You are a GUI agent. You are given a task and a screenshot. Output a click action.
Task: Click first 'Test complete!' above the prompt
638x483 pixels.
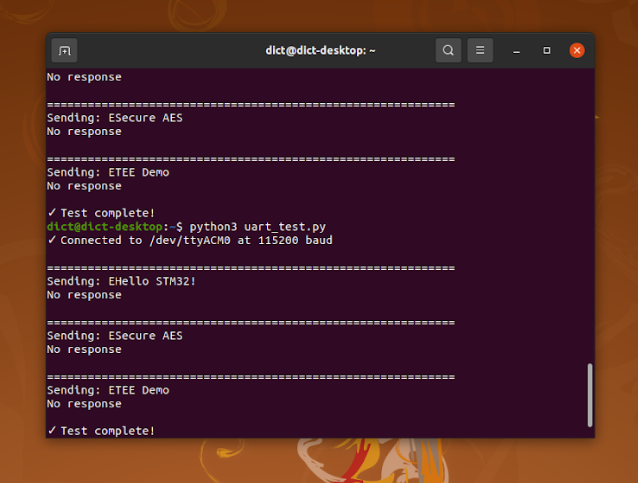(101, 213)
